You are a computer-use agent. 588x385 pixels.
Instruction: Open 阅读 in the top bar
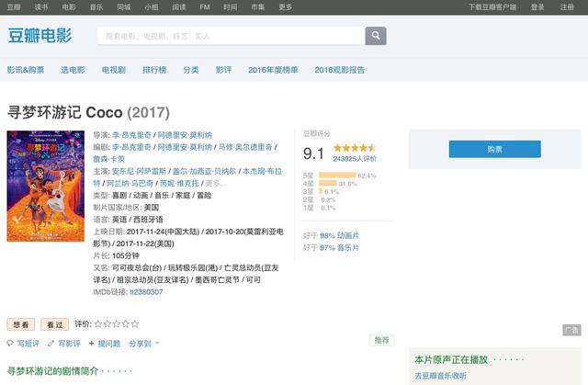(x=179, y=6)
